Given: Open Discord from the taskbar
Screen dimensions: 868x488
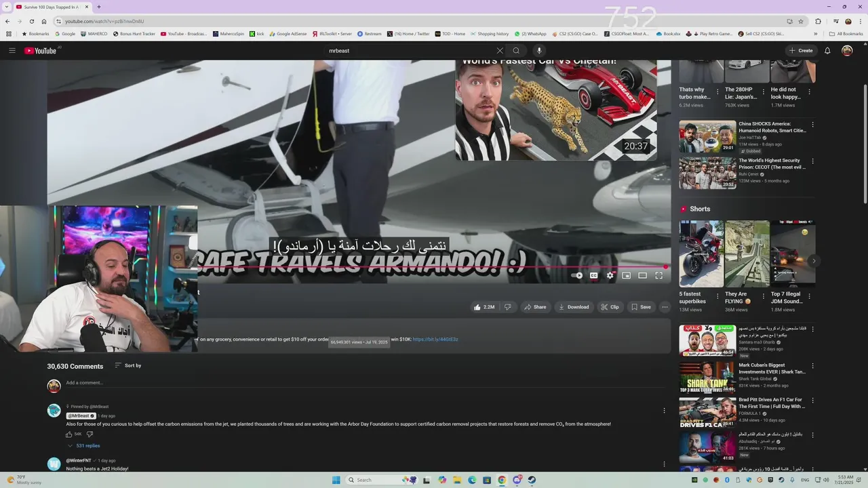Looking at the screenshot, I should [x=517, y=480].
